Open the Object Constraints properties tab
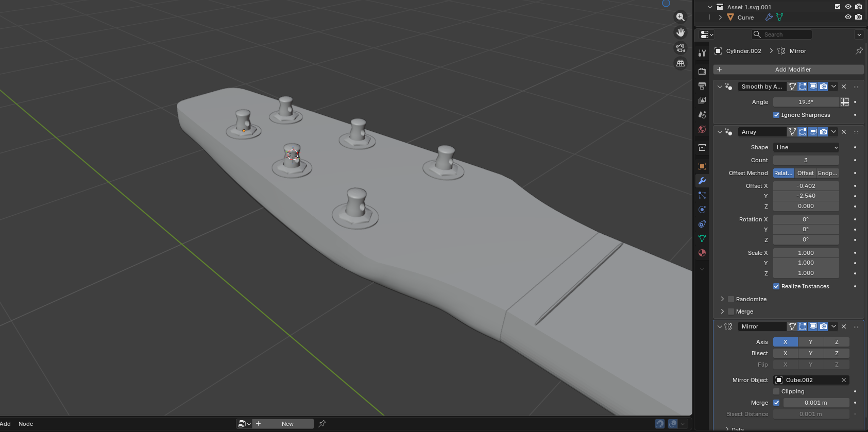This screenshot has width=868, height=432. (702, 224)
